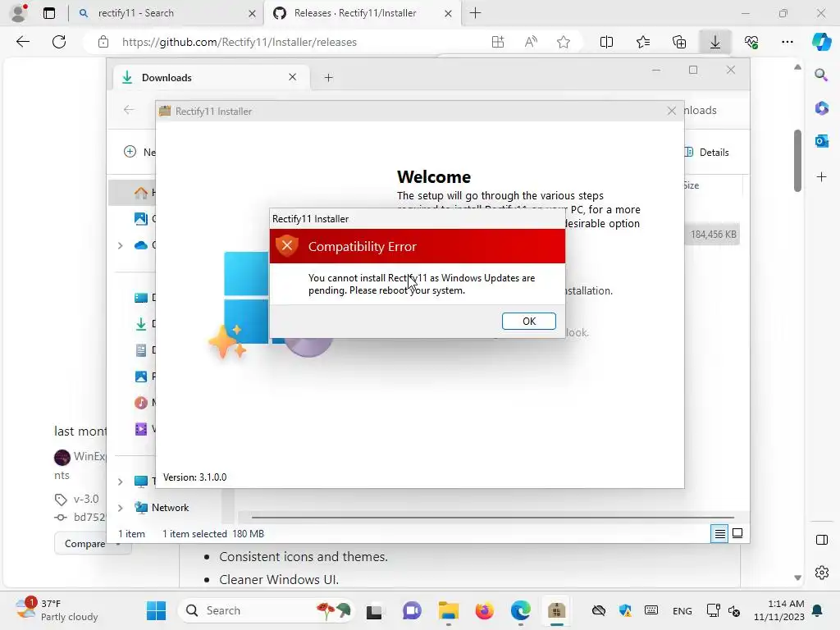Click OK in the Compatibility Error dialog

(528, 321)
